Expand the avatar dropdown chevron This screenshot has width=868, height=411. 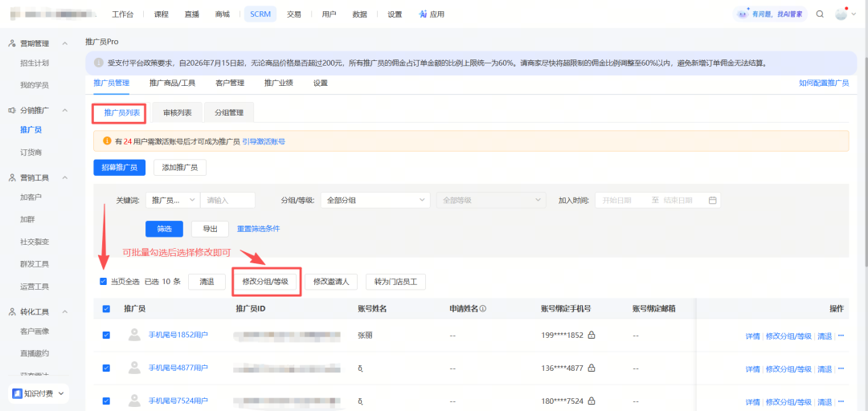(853, 14)
